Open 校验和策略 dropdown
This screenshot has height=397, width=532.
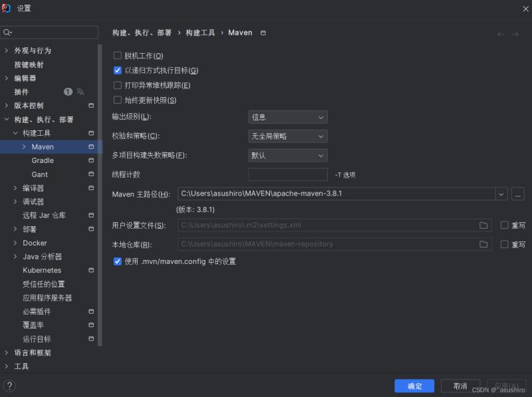(x=288, y=136)
